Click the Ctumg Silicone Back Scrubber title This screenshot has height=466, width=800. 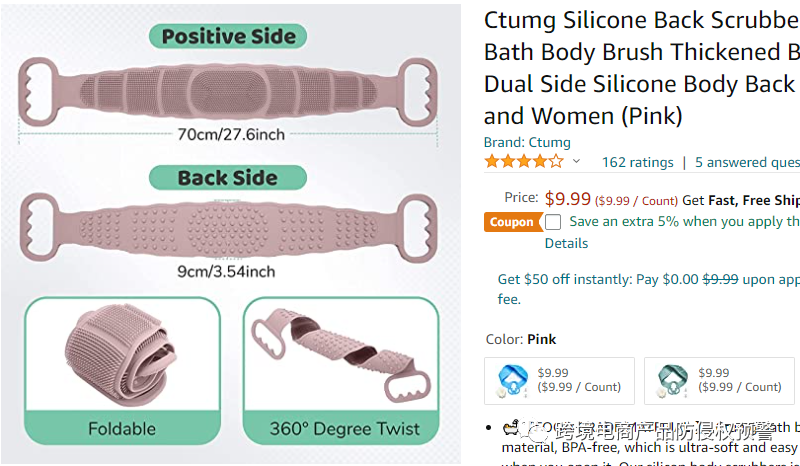(641, 67)
